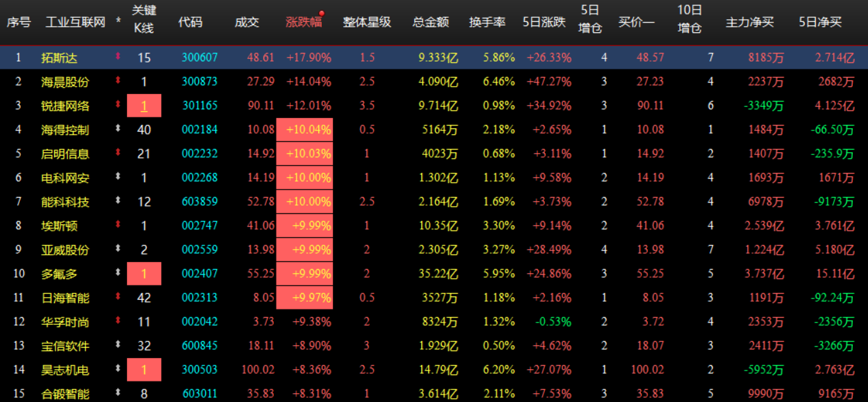868x402 pixels.
Task: Select stock name 多氟多
Action: [x=59, y=274]
